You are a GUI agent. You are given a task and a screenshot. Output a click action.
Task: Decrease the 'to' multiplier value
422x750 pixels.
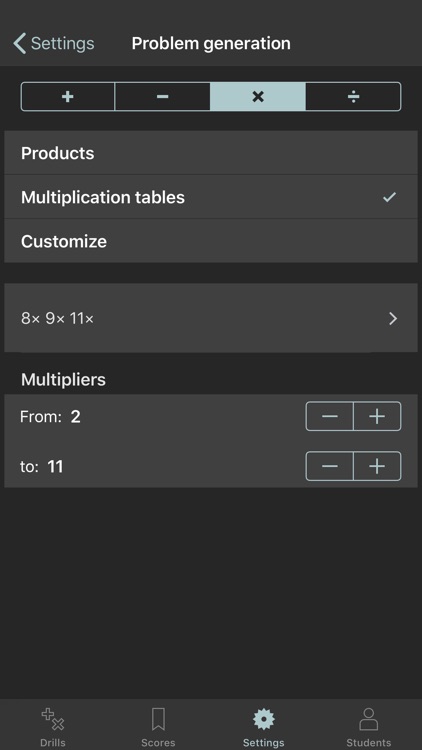click(330, 466)
